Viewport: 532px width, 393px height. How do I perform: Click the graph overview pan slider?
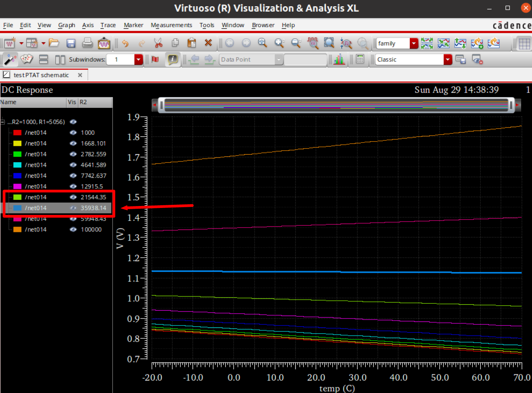click(x=336, y=105)
